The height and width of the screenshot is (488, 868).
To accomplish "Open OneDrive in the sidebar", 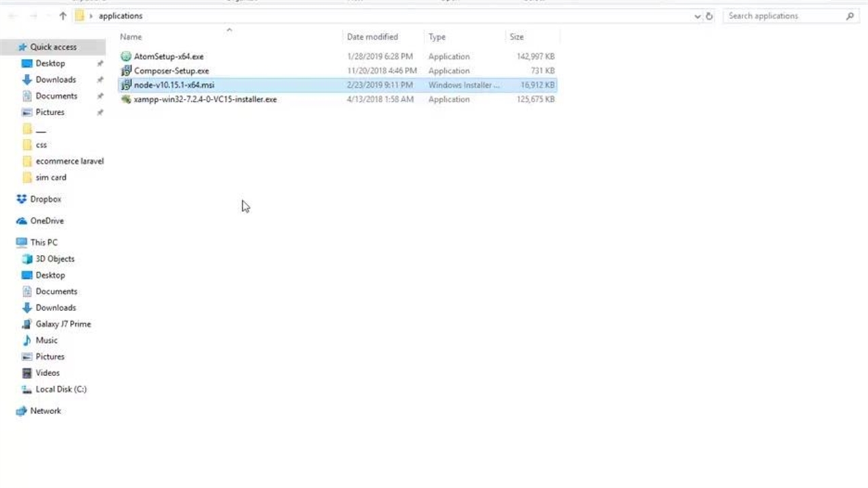I will click(x=47, y=221).
